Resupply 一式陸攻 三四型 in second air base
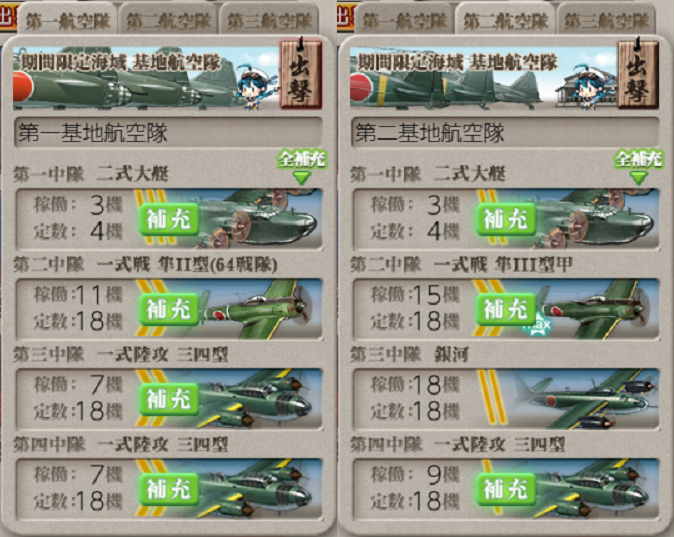Image resolution: width=674 pixels, height=537 pixels. [506, 489]
